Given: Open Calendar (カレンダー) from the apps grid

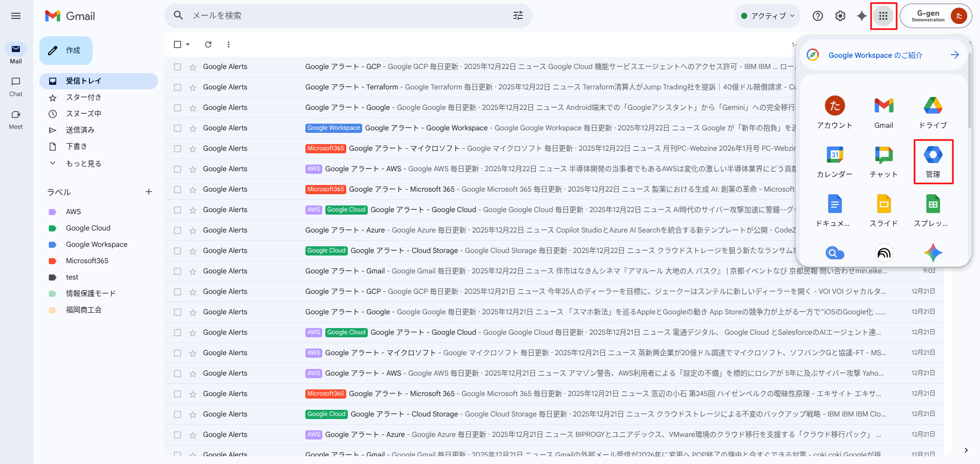Looking at the screenshot, I should point(834,161).
